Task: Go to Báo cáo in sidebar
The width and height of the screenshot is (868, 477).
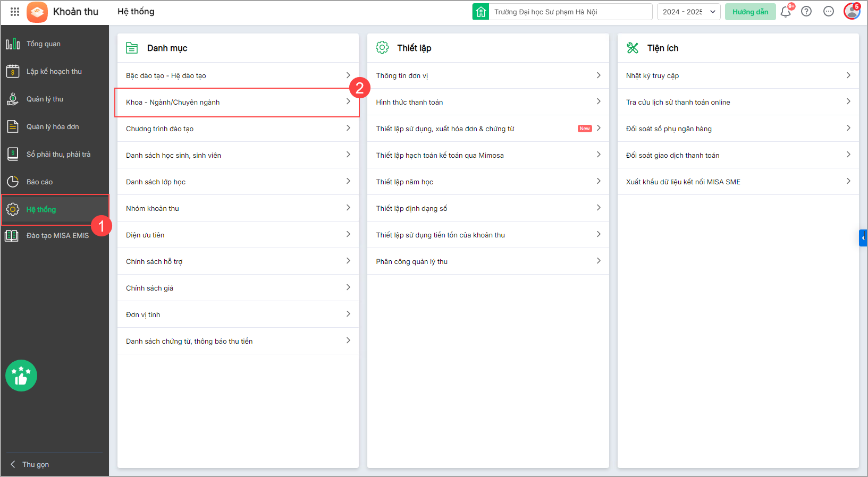Action: point(39,182)
